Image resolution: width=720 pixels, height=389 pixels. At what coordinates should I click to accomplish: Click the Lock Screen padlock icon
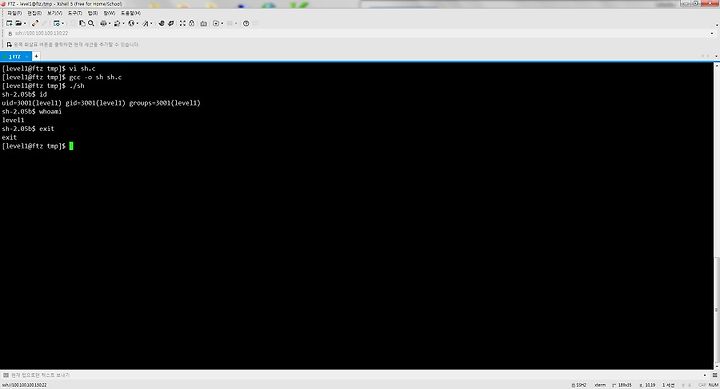pyautogui.click(x=191, y=23)
